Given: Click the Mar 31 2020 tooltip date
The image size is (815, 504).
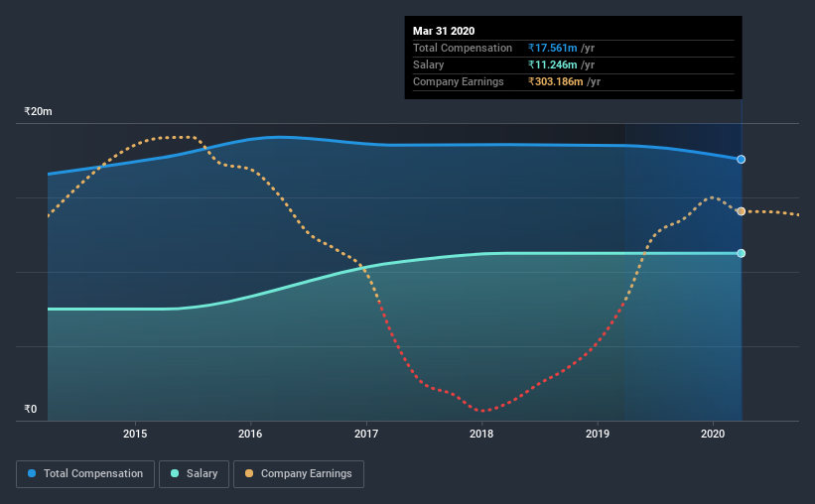Looking at the screenshot, I should 444,31.
